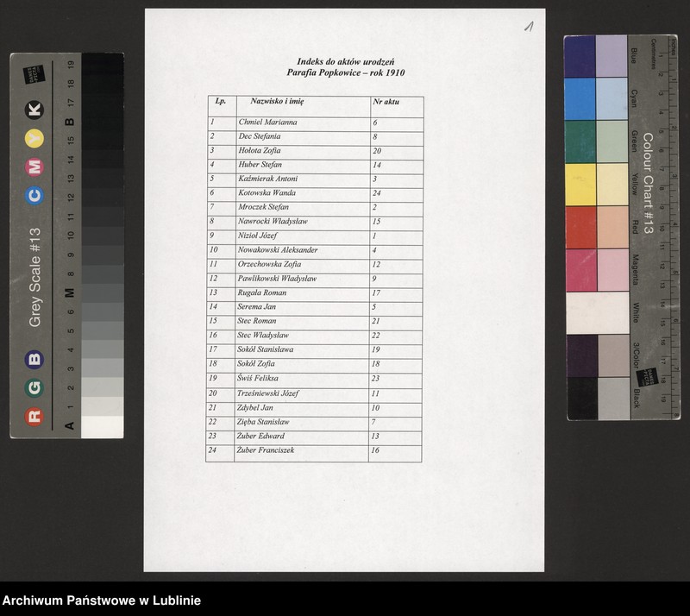Click the name 'Sokół Zofia'
The height and width of the screenshot is (616, 690).
click(x=255, y=364)
